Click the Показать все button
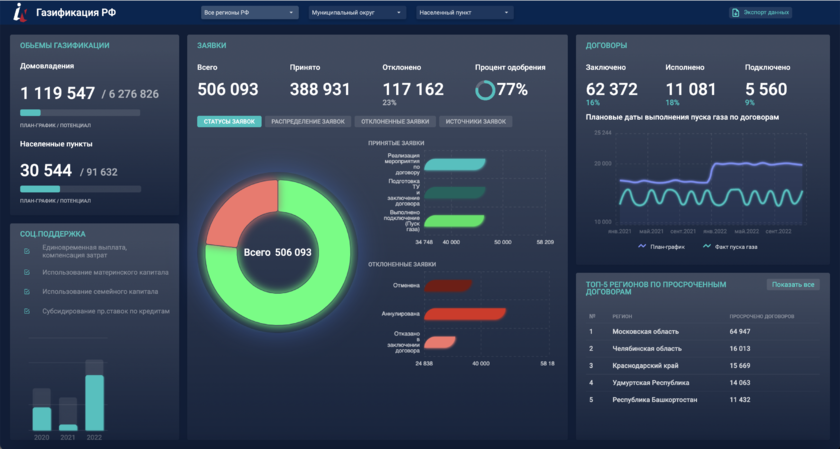 pos(793,285)
